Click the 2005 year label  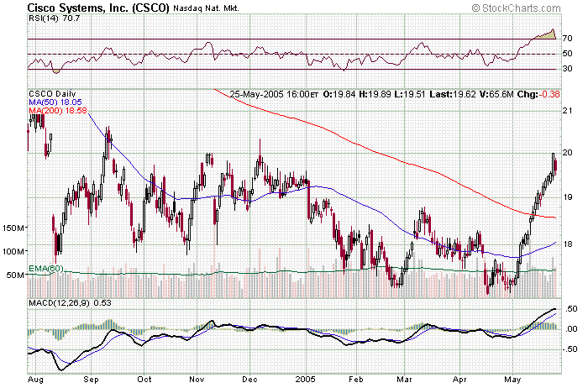(x=306, y=380)
